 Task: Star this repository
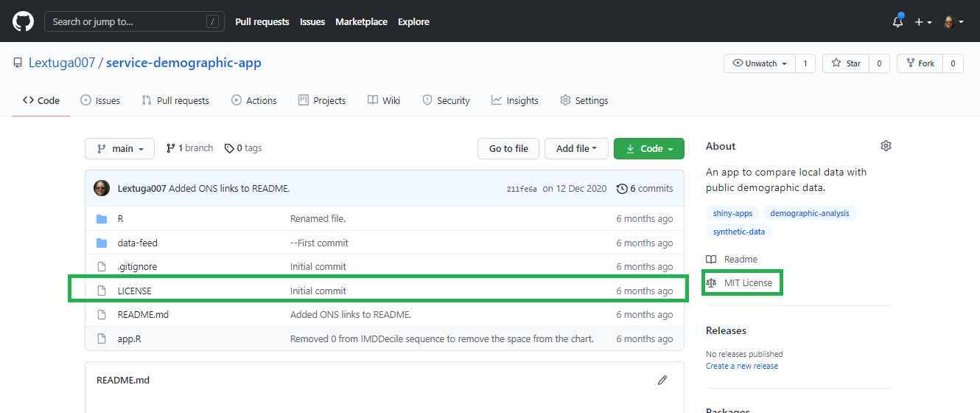pyautogui.click(x=846, y=63)
